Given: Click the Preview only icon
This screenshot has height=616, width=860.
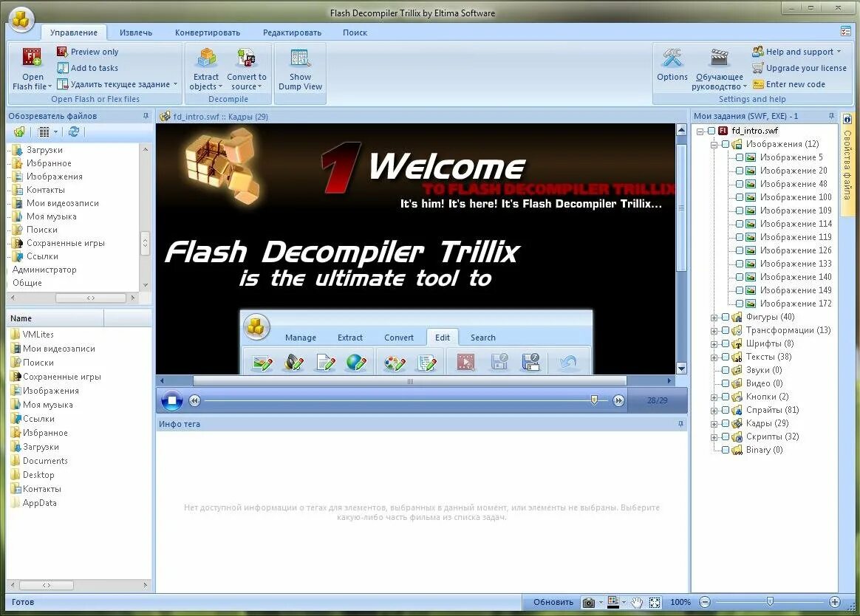Looking at the screenshot, I should pyautogui.click(x=62, y=52).
